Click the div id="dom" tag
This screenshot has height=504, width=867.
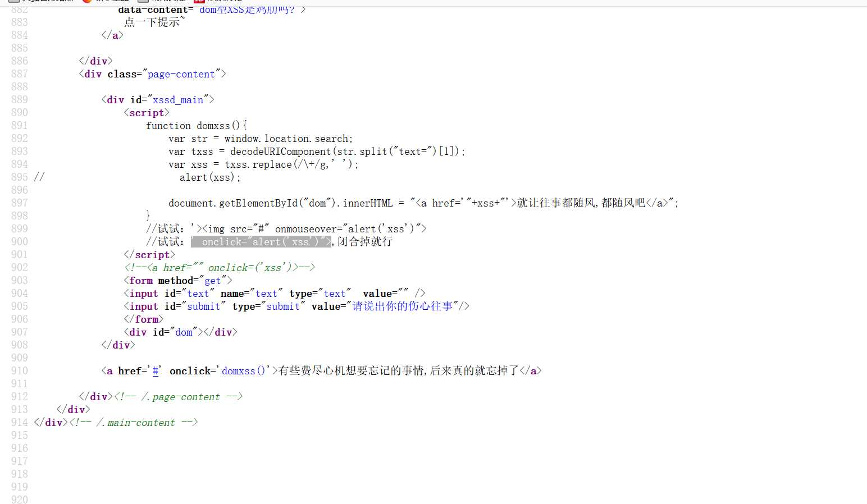pyautogui.click(x=180, y=332)
